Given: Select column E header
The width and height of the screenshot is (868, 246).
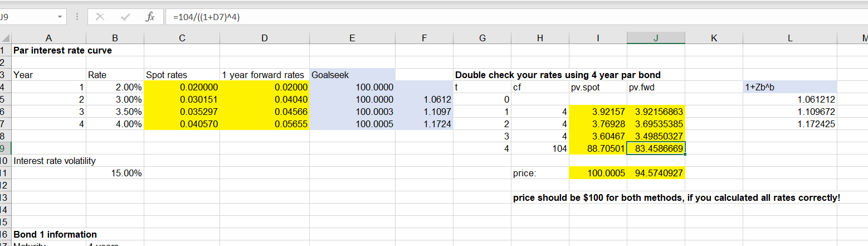Looking at the screenshot, I should pyautogui.click(x=352, y=38).
